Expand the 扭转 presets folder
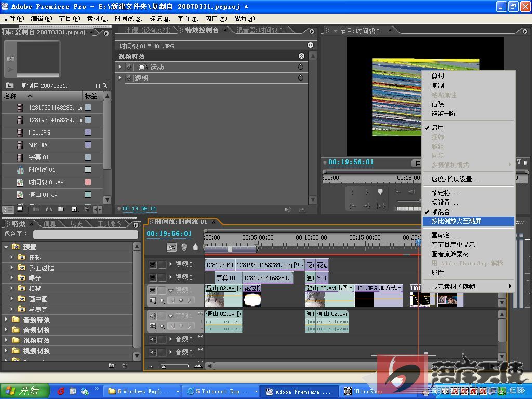The image size is (532, 399). click(12, 257)
